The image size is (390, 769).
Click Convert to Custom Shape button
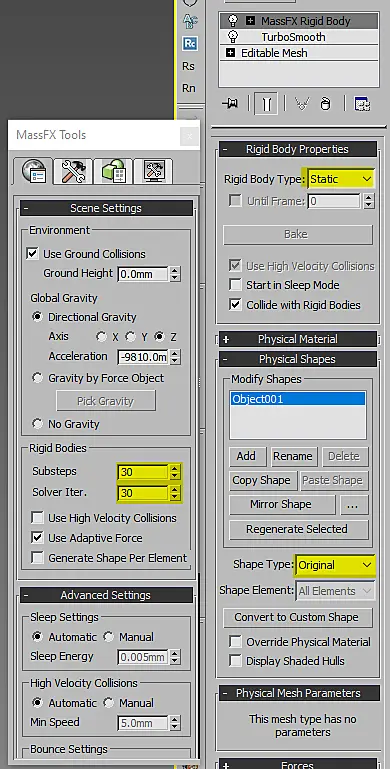(x=298, y=617)
